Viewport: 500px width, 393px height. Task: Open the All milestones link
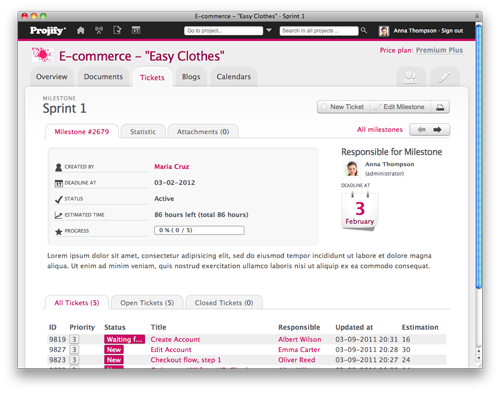point(380,130)
